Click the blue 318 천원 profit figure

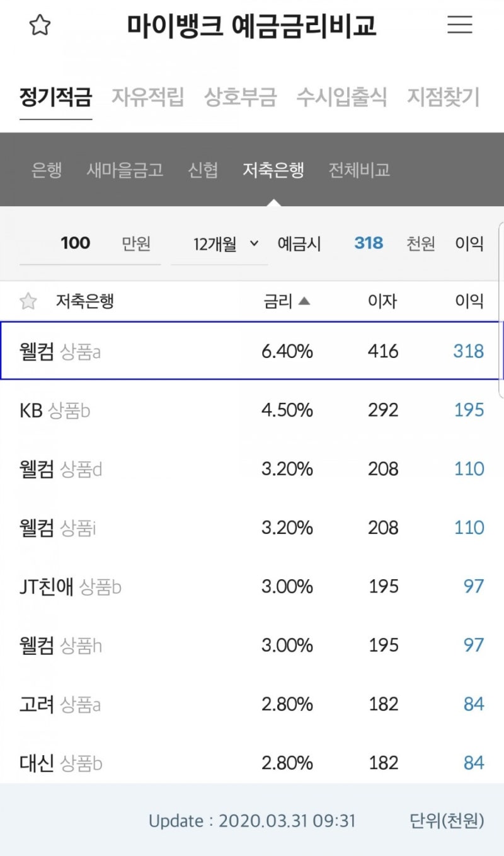point(368,244)
